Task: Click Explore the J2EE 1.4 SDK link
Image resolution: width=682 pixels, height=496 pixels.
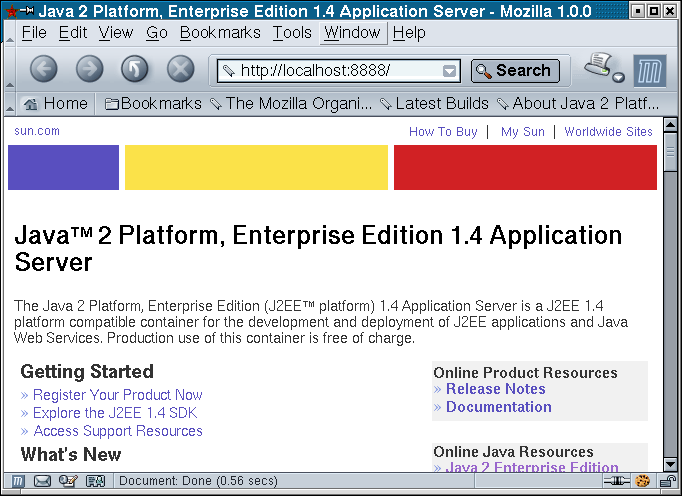Action: pyautogui.click(x=115, y=412)
